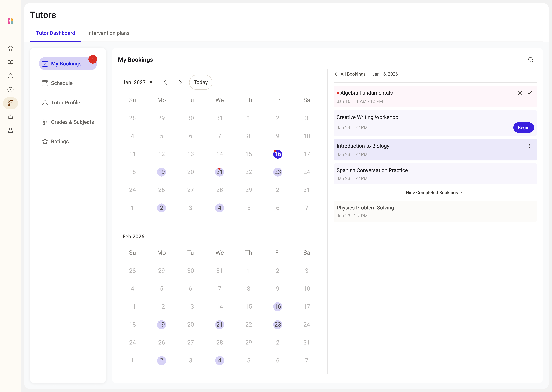Click the Today button
552x392 pixels.
pos(201,82)
